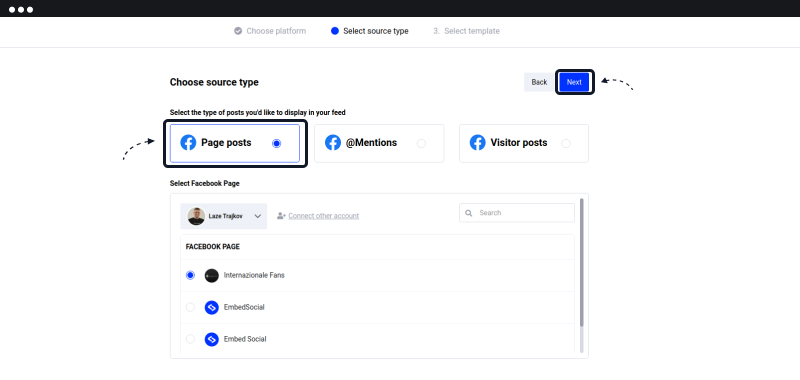The width and height of the screenshot is (800, 380).
Task: Click the add-person icon near Connect other account
Action: (x=281, y=216)
